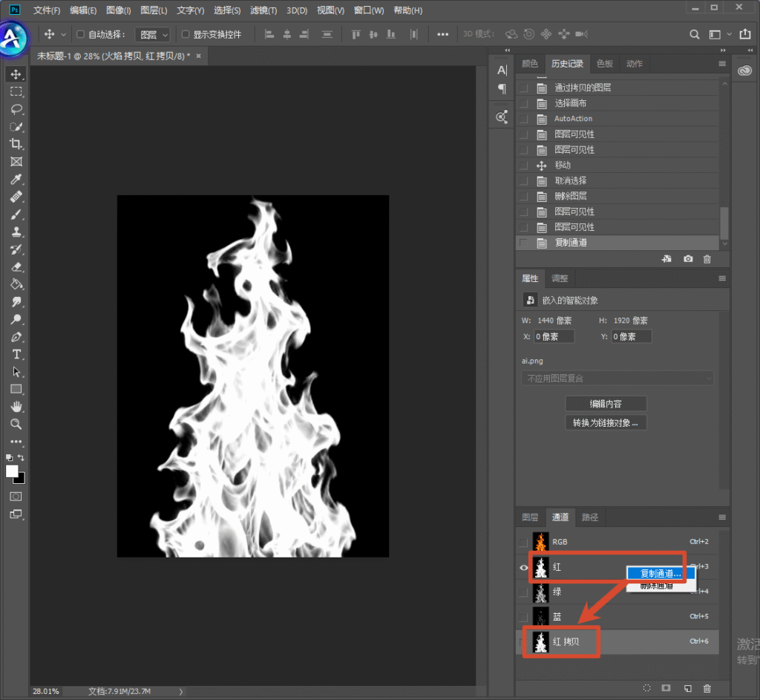Expand Move tool preset picker arrow
Viewport: 760px width, 700px height.
64,34
